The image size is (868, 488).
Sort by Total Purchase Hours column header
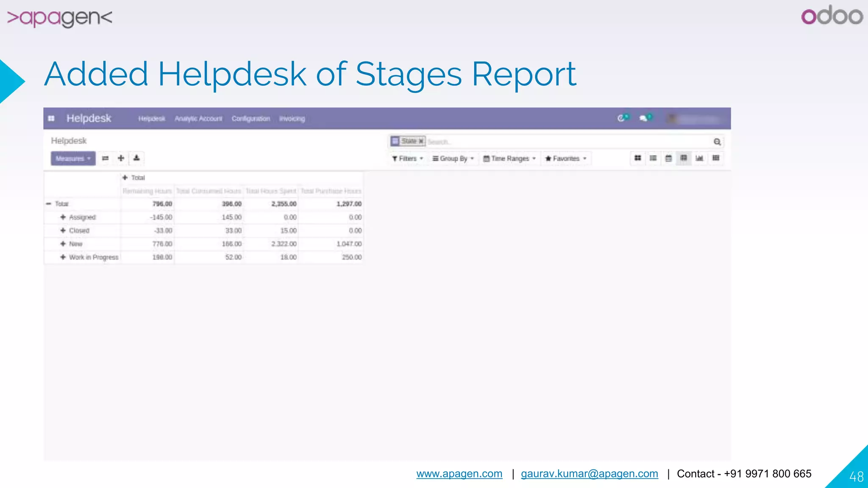(x=331, y=191)
